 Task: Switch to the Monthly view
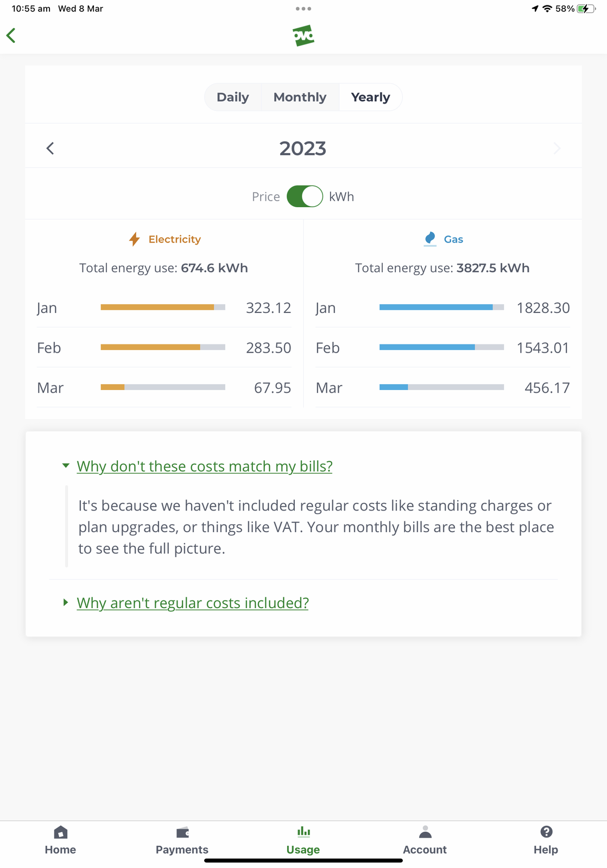pyautogui.click(x=300, y=97)
